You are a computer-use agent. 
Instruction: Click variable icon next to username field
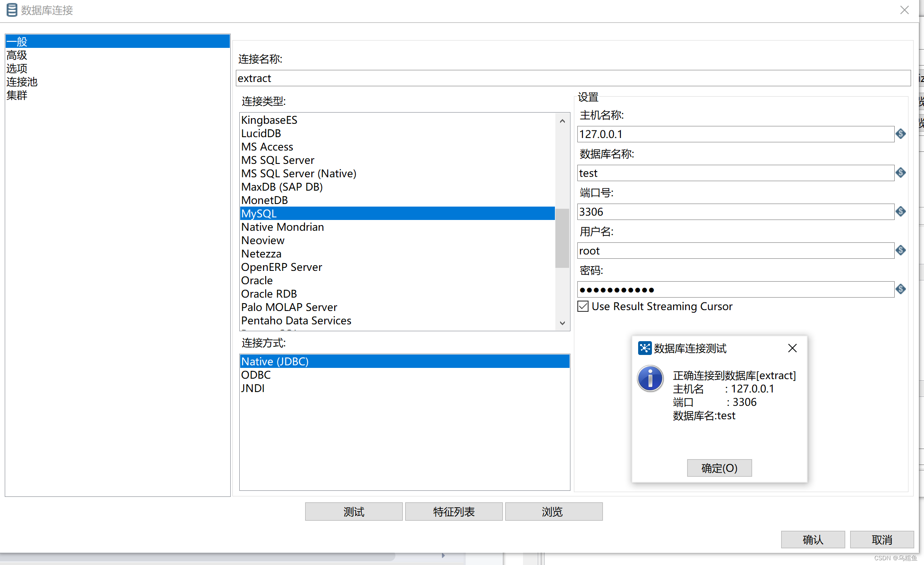pyautogui.click(x=900, y=251)
